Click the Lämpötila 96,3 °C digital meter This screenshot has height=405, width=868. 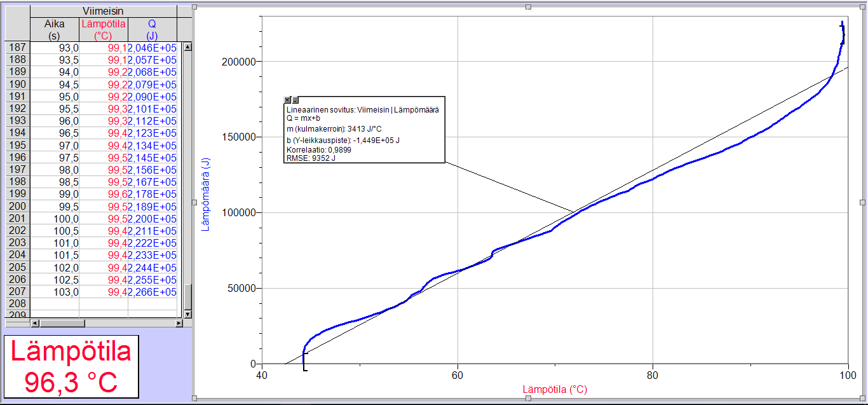71,367
